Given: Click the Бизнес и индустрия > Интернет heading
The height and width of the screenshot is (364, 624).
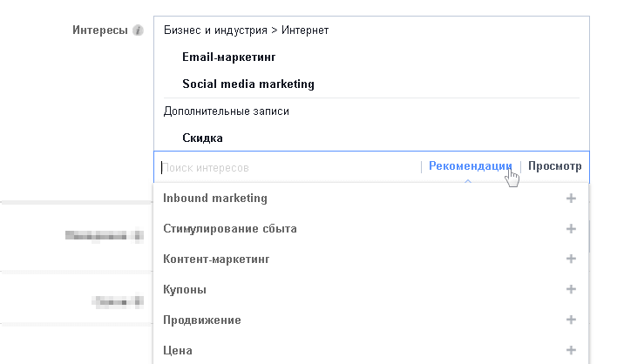Looking at the screenshot, I should click(246, 30).
